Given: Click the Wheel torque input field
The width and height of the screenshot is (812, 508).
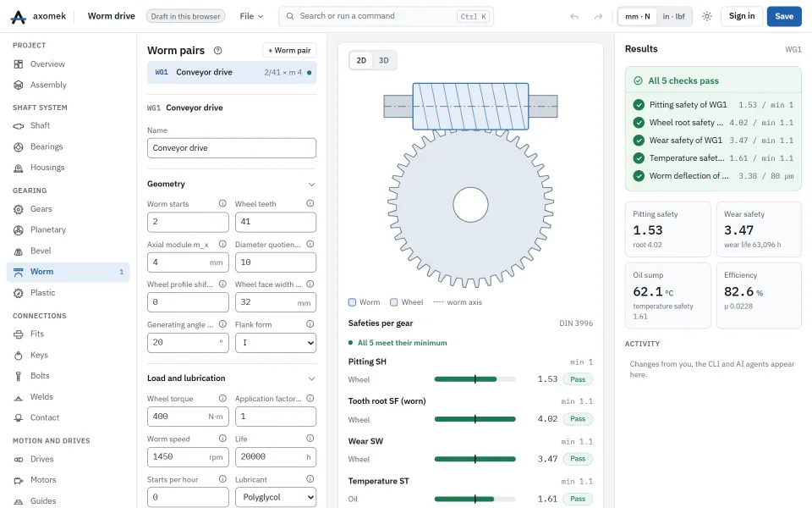Looking at the screenshot, I should click(188, 417).
